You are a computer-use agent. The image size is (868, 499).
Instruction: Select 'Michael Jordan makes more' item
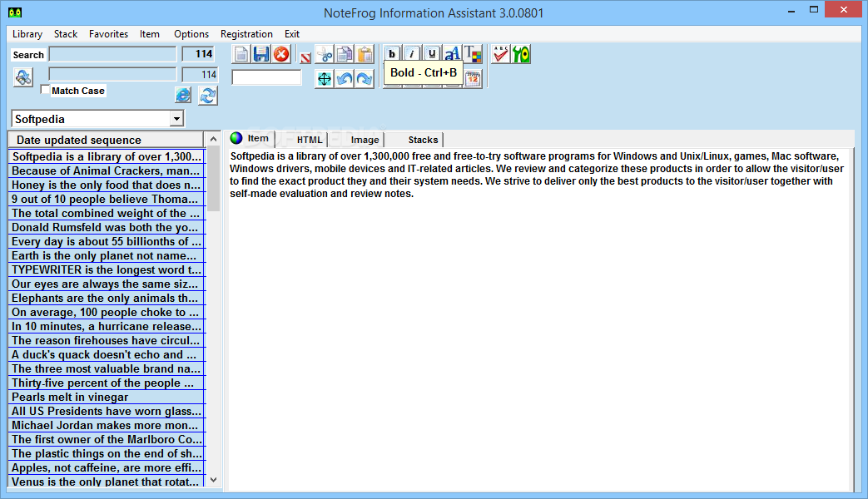point(107,426)
